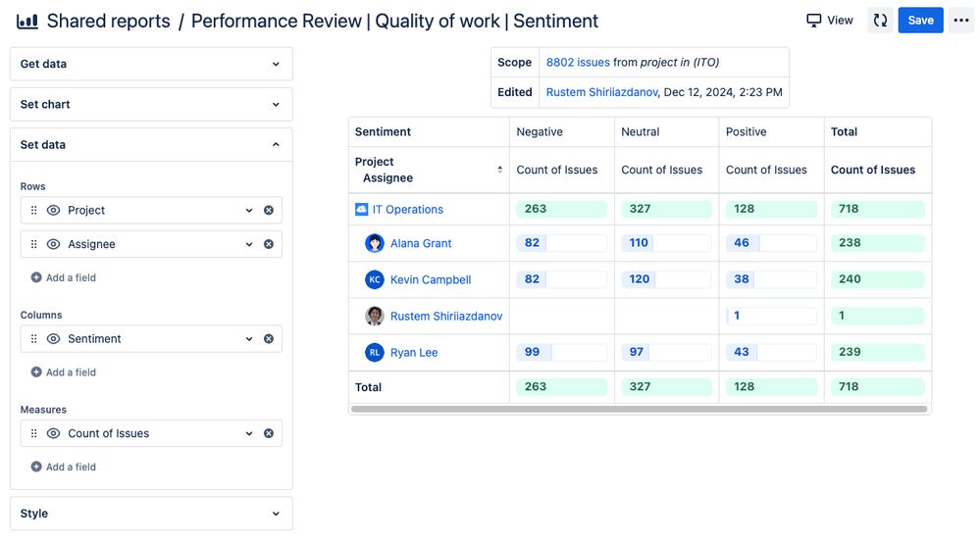Viewport: 980px width, 544px height.
Task: Expand the Style section
Action: coord(151,514)
